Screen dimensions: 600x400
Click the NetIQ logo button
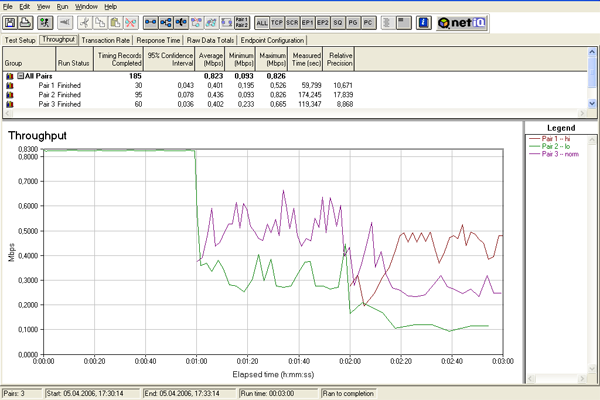tap(462, 23)
